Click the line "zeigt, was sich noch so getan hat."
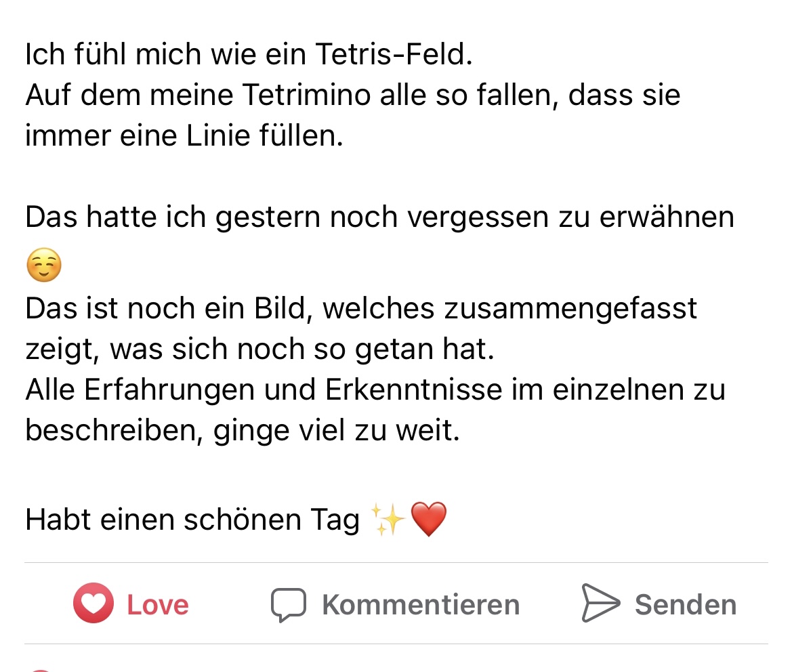This screenshot has height=672, width=792. tap(260, 350)
